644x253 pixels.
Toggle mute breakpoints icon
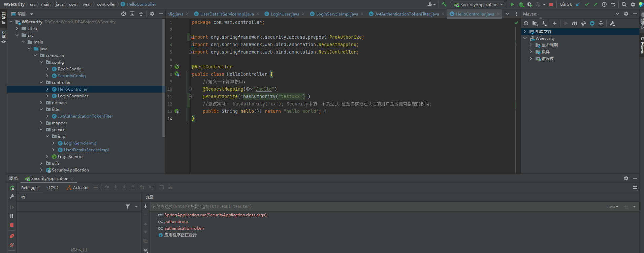point(12,245)
